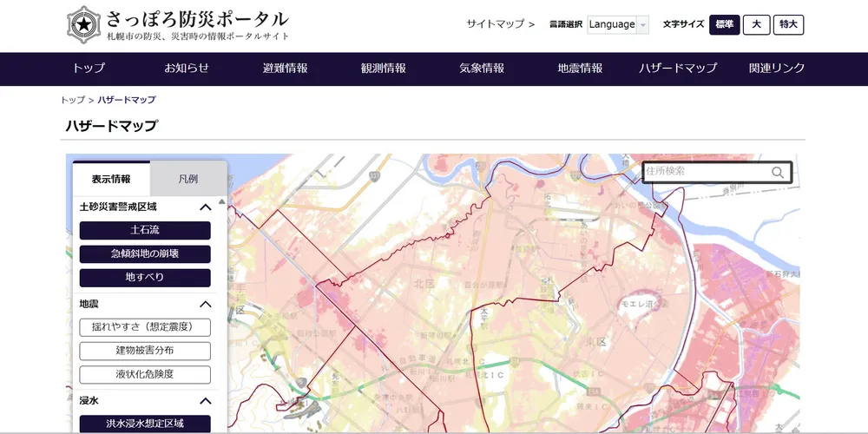The image size is (868, 434).
Task: Open the トップ navigation menu item
Action: click(x=89, y=69)
